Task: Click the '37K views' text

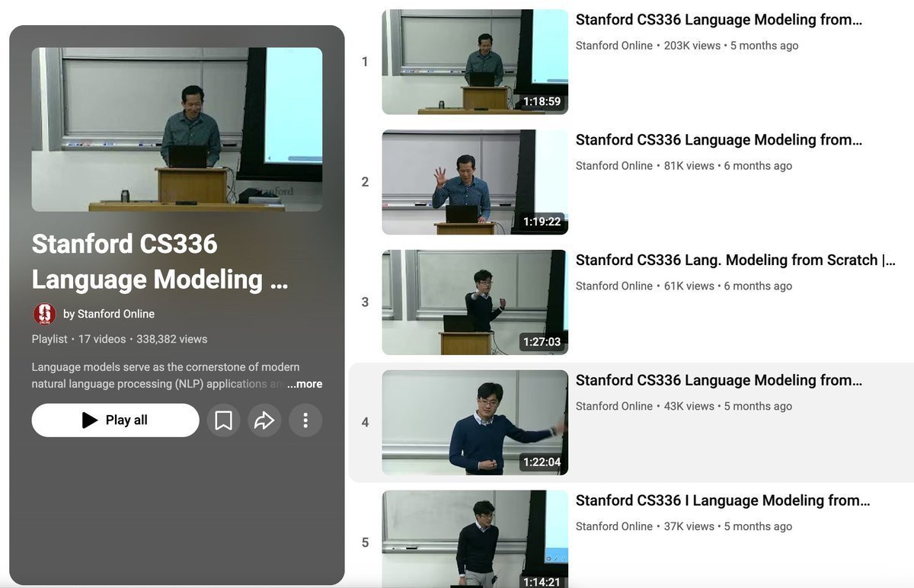Action: click(689, 527)
